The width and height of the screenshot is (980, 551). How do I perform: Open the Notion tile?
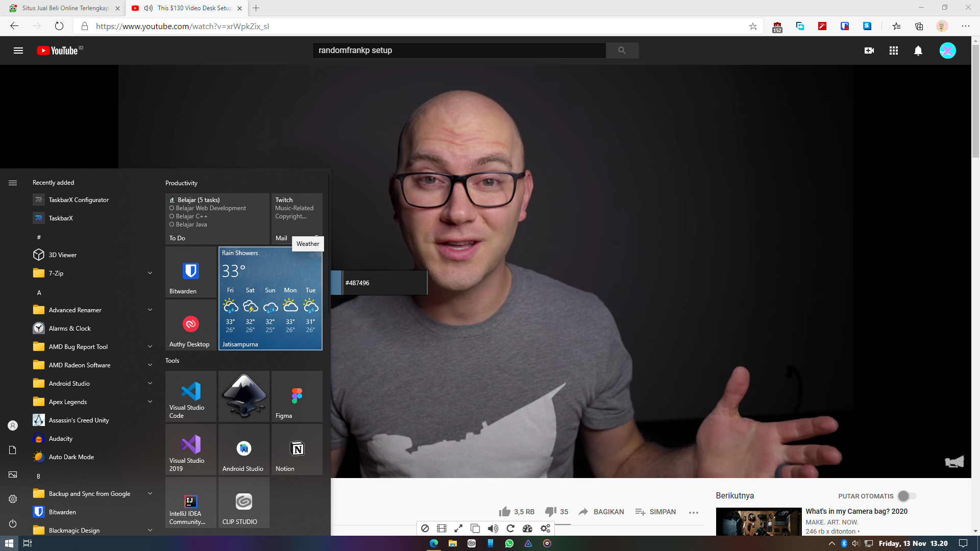tap(297, 449)
